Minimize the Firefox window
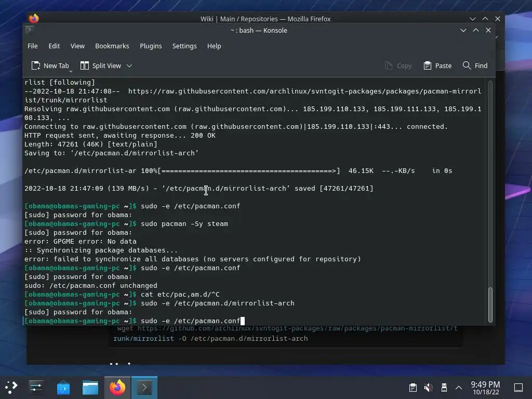The width and height of the screenshot is (532, 399). (473, 19)
